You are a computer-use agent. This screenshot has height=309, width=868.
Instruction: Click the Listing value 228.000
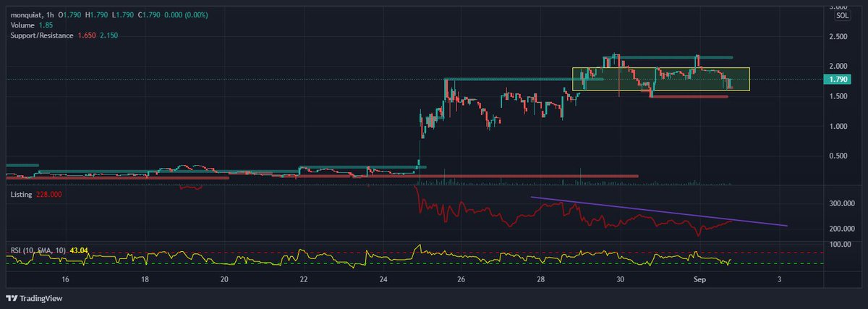click(48, 194)
